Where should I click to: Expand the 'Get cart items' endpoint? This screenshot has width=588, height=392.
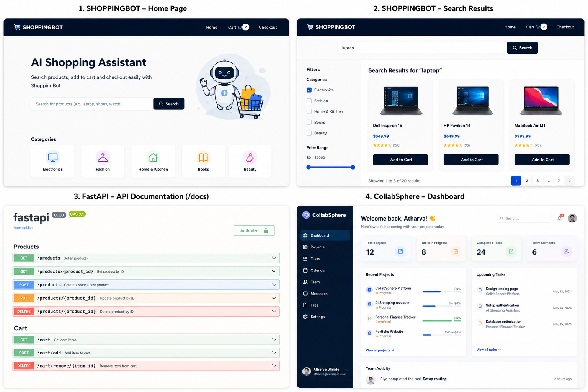point(146,340)
